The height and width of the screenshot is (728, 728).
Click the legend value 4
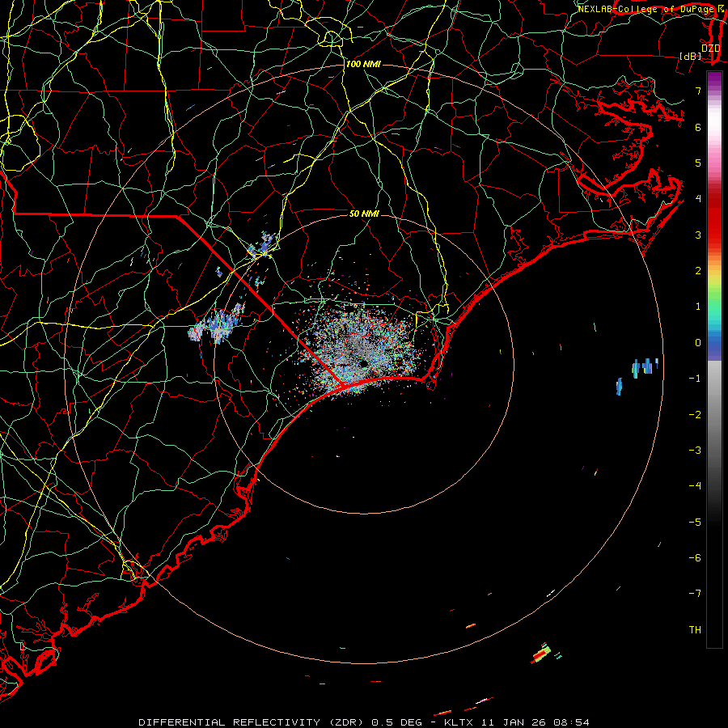(x=698, y=199)
